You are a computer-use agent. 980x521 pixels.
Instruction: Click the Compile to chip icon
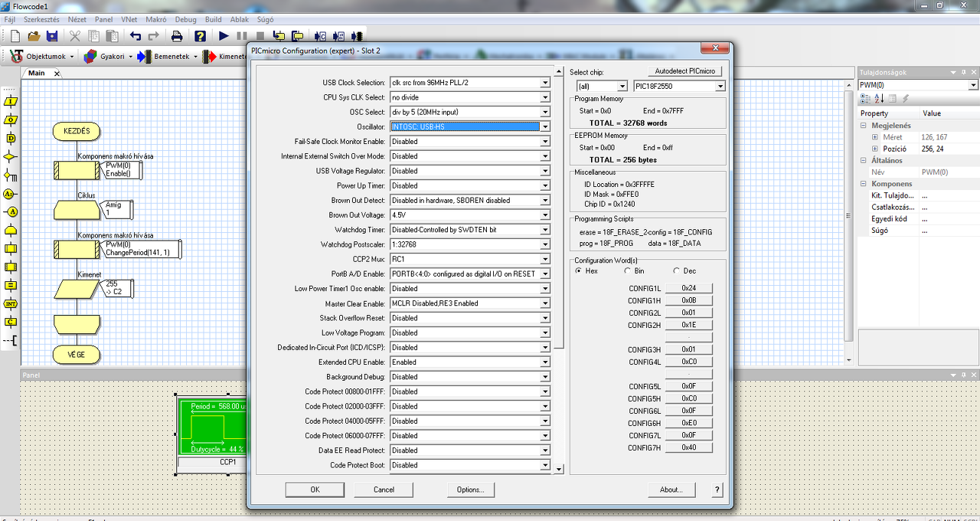[357, 36]
